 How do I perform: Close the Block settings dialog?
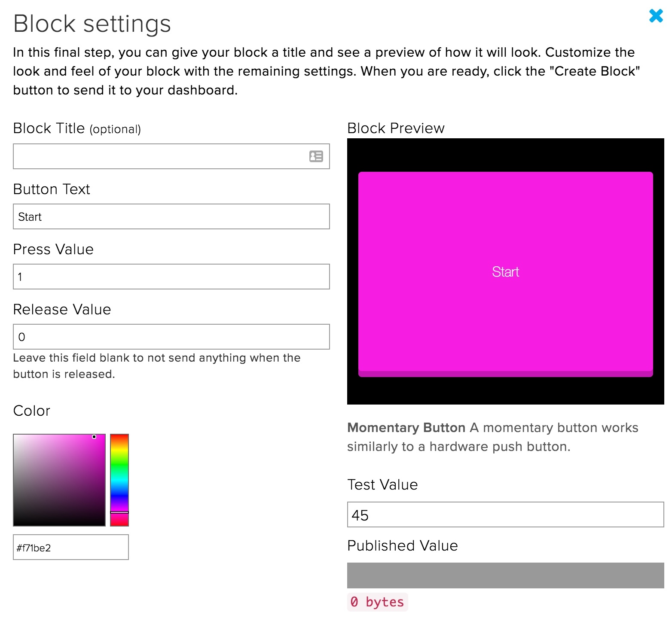pyautogui.click(x=656, y=16)
